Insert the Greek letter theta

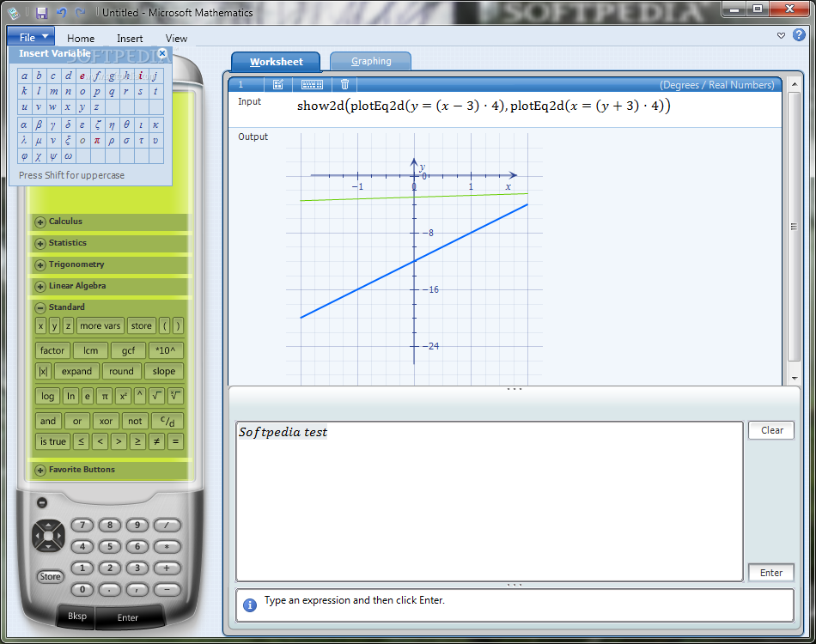tap(126, 125)
